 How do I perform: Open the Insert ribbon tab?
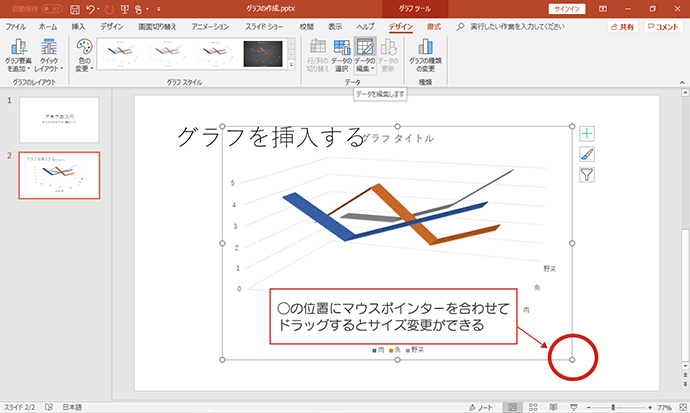(78, 27)
